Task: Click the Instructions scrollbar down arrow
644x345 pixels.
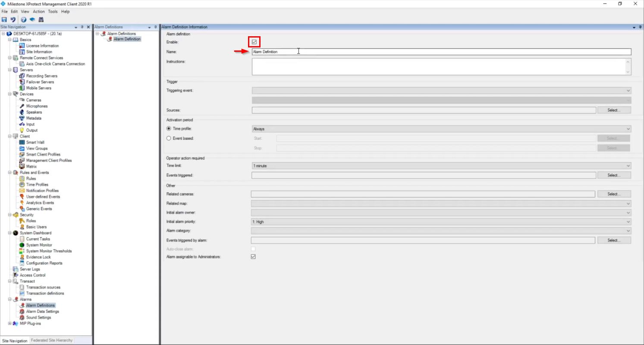Action: click(628, 72)
